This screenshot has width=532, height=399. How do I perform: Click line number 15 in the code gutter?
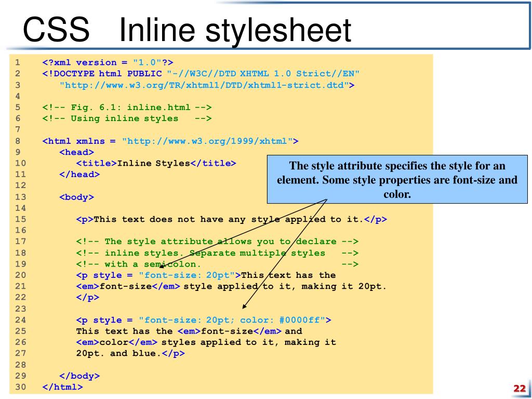20,219
